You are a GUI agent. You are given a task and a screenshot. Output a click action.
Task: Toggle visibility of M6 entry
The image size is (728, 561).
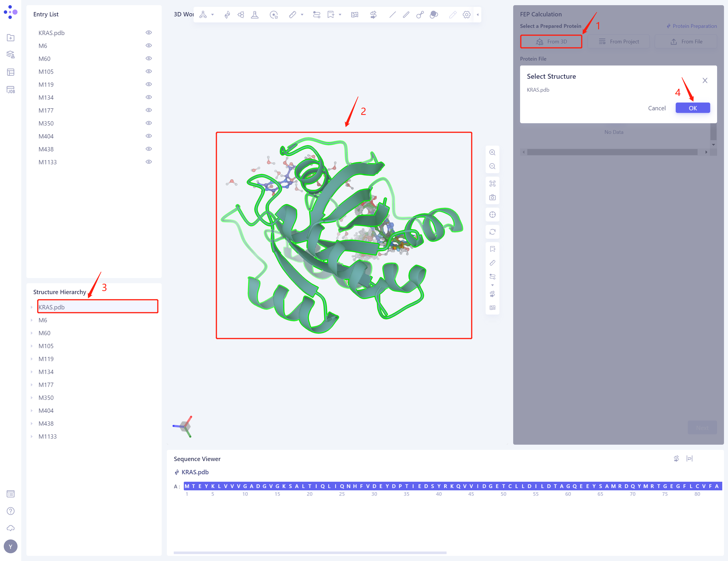(149, 46)
